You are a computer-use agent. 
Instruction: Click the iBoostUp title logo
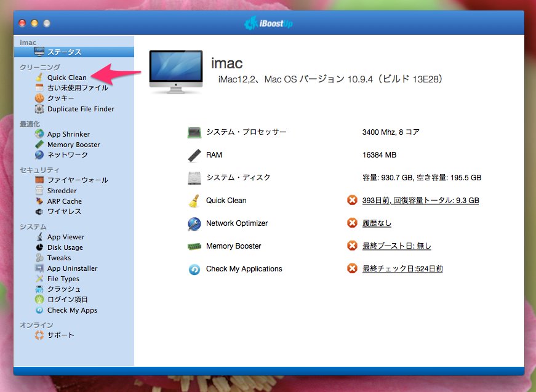click(268, 23)
